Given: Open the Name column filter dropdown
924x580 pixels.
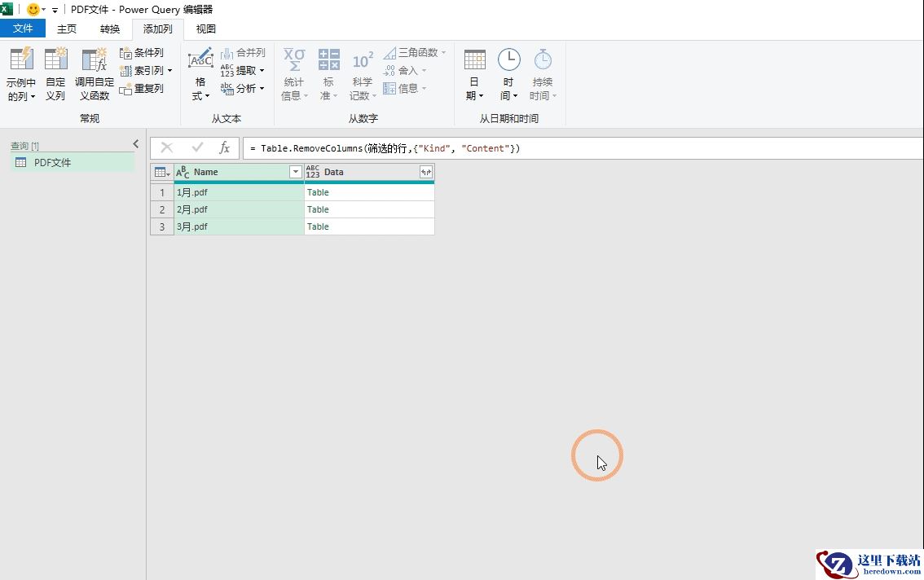Looking at the screenshot, I should point(296,172).
